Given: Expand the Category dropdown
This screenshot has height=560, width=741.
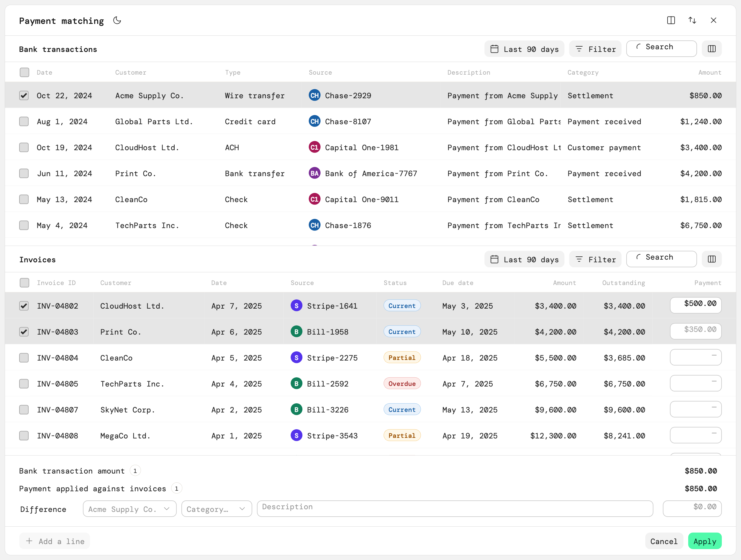Looking at the screenshot, I should 217,509.
